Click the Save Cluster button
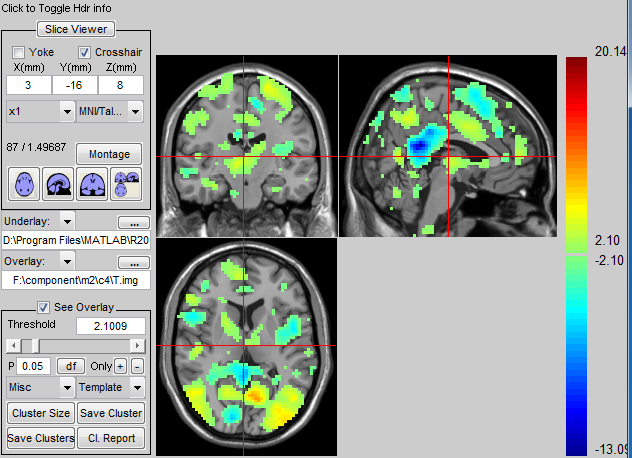 [111, 413]
